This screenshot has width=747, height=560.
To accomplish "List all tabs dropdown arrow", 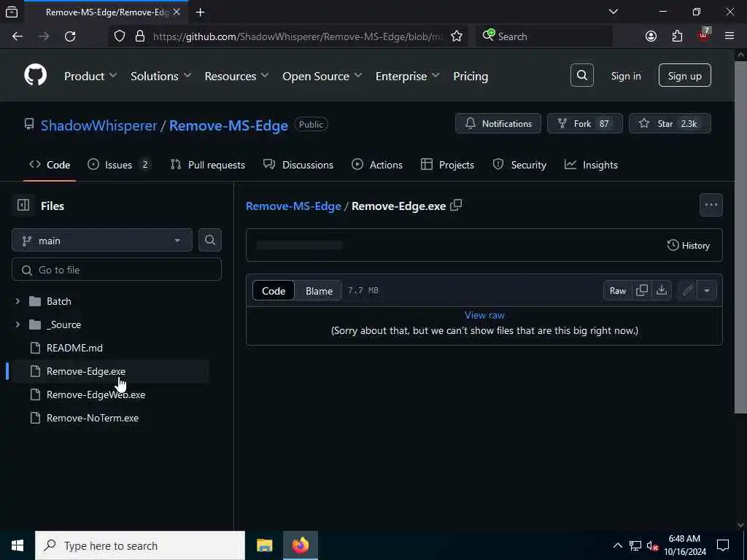I will [613, 12].
